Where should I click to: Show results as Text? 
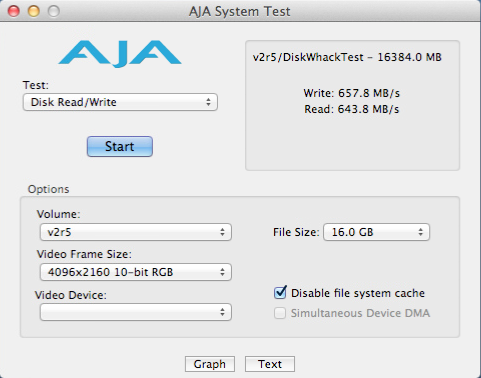pyautogui.click(x=270, y=364)
